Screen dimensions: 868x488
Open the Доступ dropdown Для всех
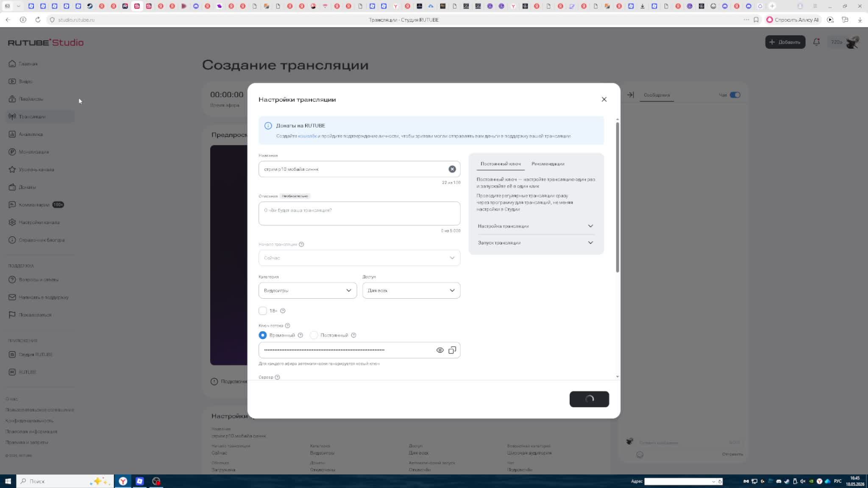411,291
